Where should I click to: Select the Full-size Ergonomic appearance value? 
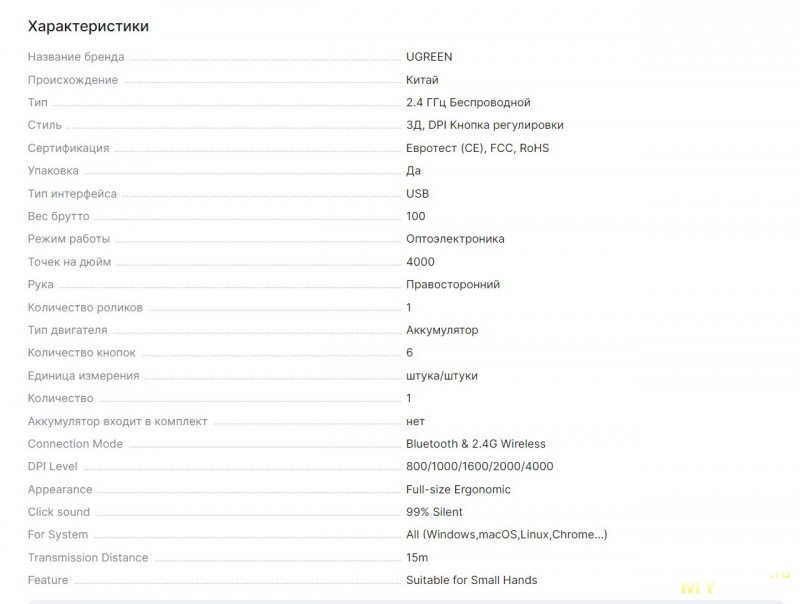[458, 490]
